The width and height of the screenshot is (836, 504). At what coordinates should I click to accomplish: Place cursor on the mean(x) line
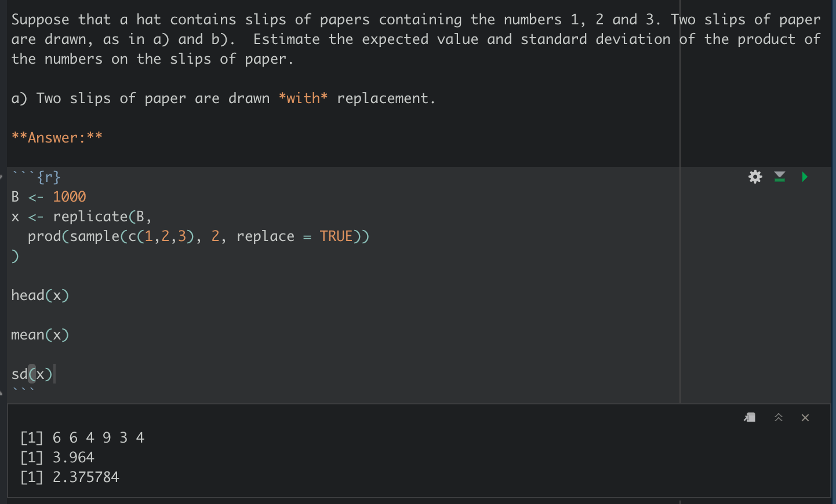click(x=40, y=335)
